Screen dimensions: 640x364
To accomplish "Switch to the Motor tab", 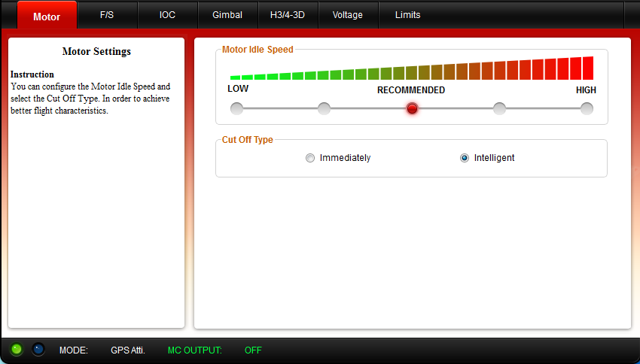I will tap(47, 16).
